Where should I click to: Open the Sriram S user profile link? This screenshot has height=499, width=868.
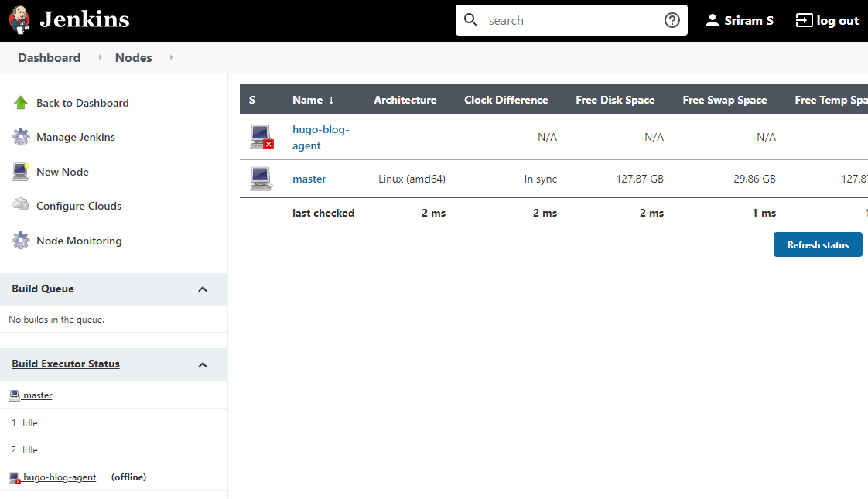(740, 20)
